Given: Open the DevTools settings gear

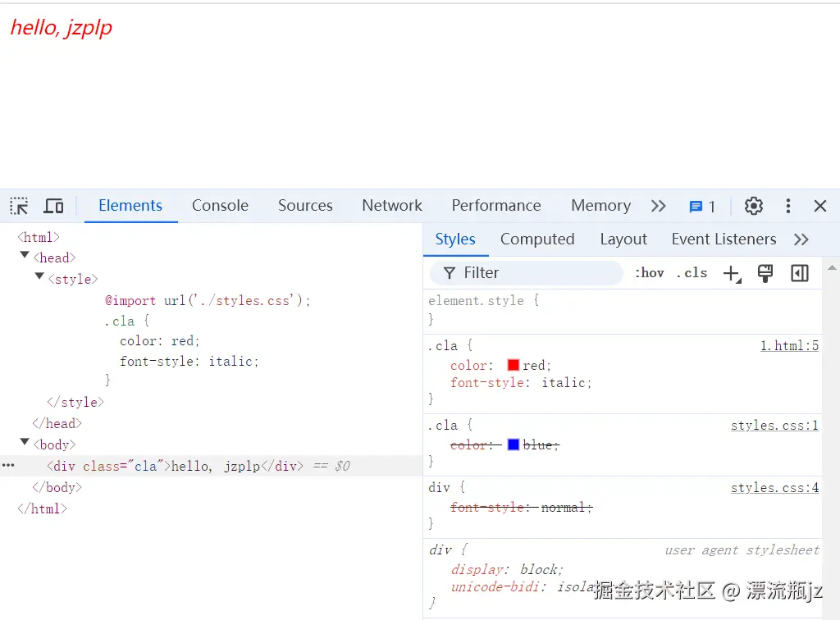Looking at the screenshot, I should click(753, 206).
